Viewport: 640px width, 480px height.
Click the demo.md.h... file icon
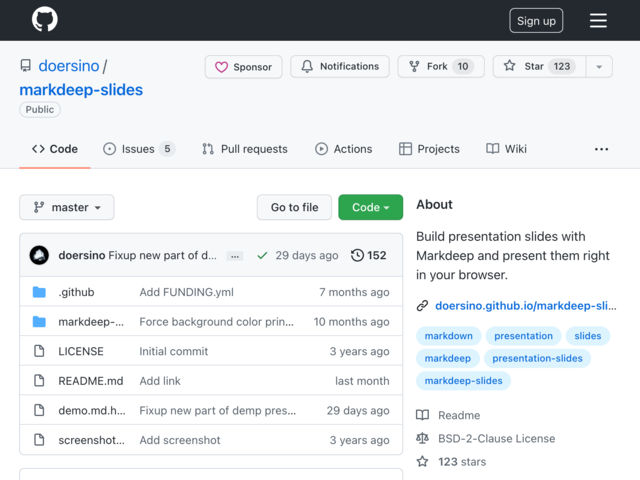[x=39, y=410]
